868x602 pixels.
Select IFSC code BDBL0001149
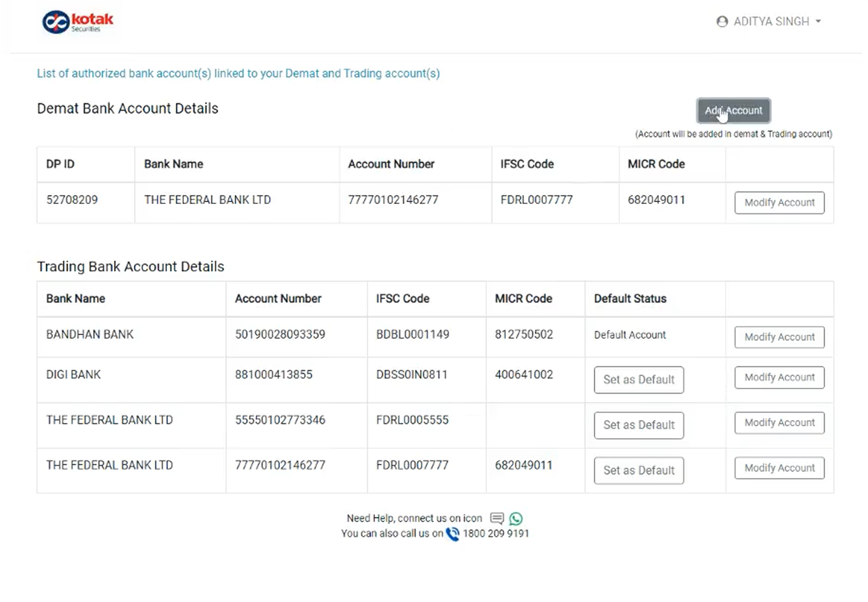coord(413,334)
